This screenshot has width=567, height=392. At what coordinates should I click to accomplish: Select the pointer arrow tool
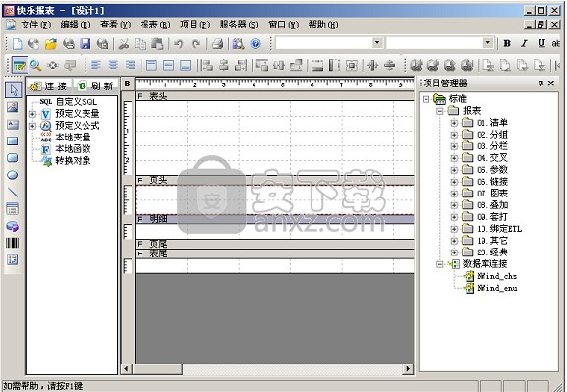click(13, 89)
